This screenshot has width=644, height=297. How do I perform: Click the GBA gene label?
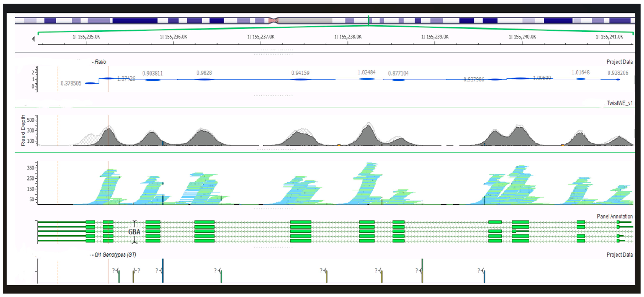[x=134, y=232]
